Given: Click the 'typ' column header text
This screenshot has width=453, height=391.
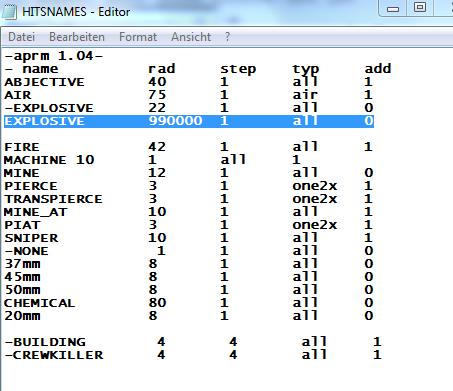Looking at the screenshot, I should pos(306,70).
